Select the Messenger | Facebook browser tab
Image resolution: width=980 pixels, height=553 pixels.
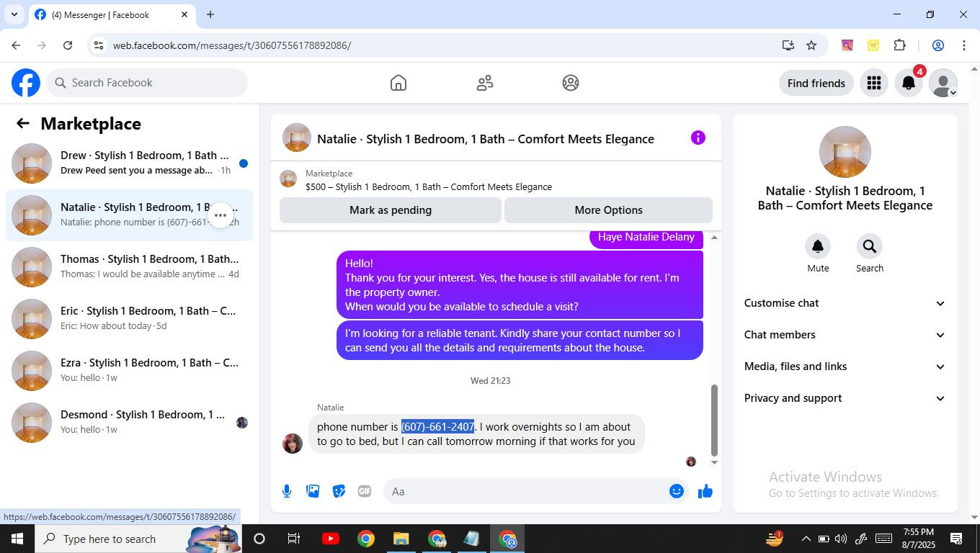point(112,14)
